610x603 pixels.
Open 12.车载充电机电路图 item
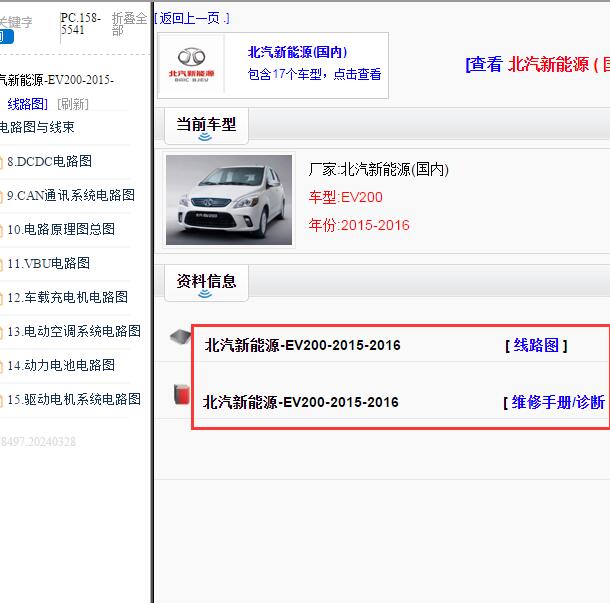point(67,297)
